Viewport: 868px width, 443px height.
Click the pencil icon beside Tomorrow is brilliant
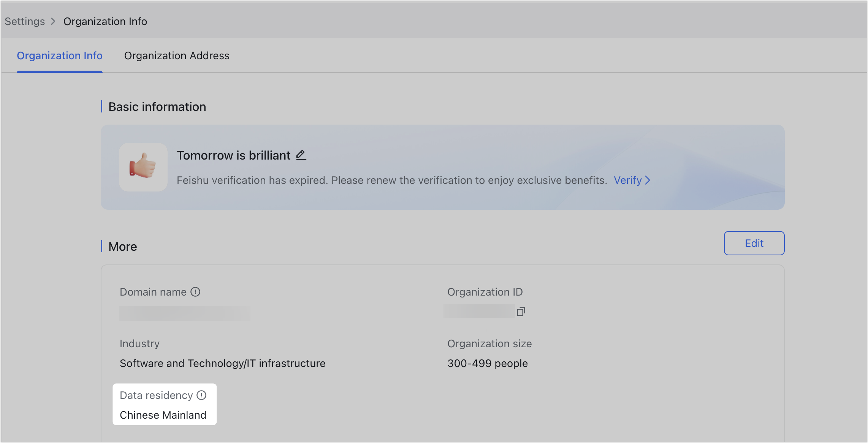coord(301,155)
